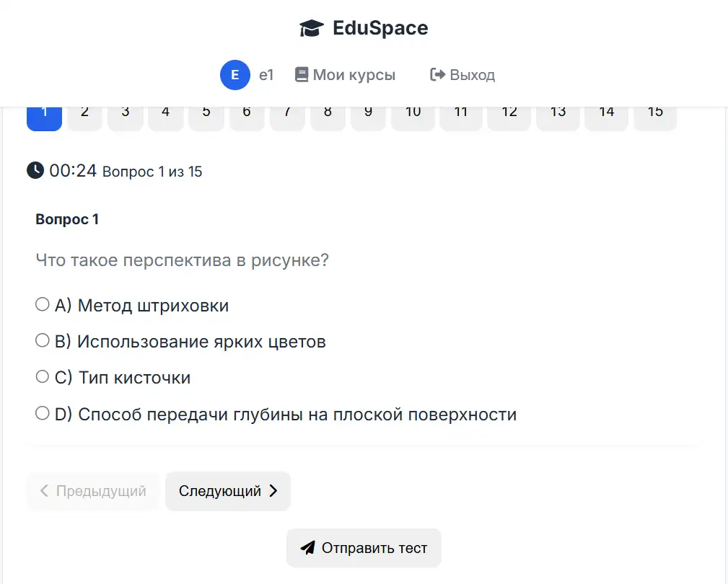Viewport: 728px width, 584px height.
Task: Switch to question 13
Action: click(x=558, y=114)
